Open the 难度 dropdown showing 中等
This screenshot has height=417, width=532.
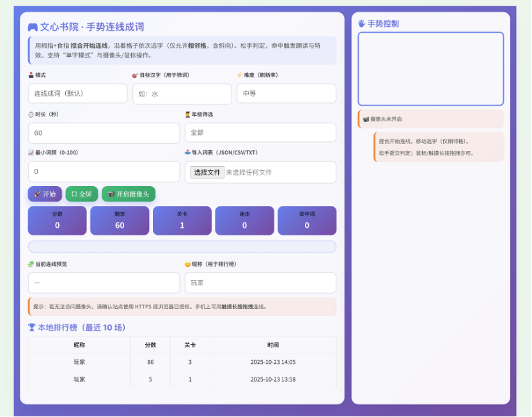click(x=286, y=93)
